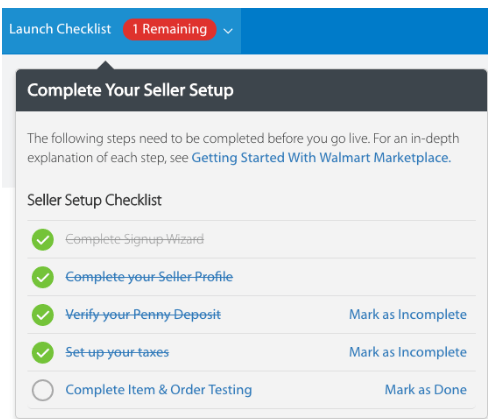
Task: Open Verify your Penny Deposit step
Action: (x=143, y=314)
